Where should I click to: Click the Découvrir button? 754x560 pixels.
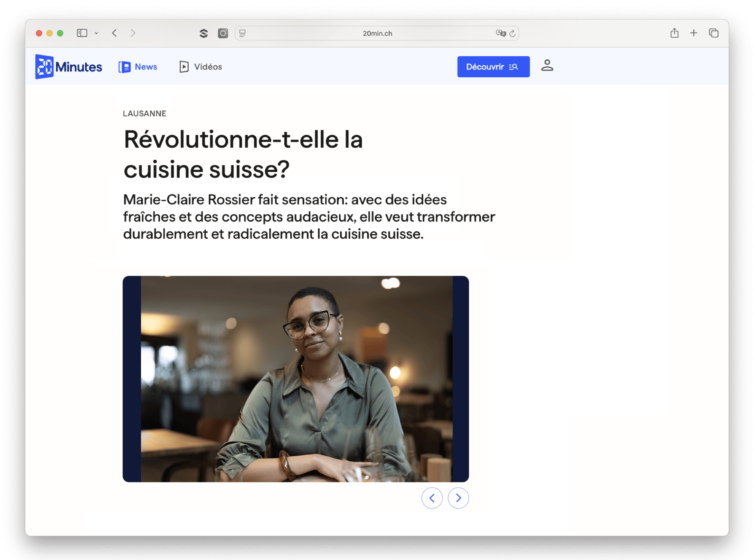click(493, 66)
